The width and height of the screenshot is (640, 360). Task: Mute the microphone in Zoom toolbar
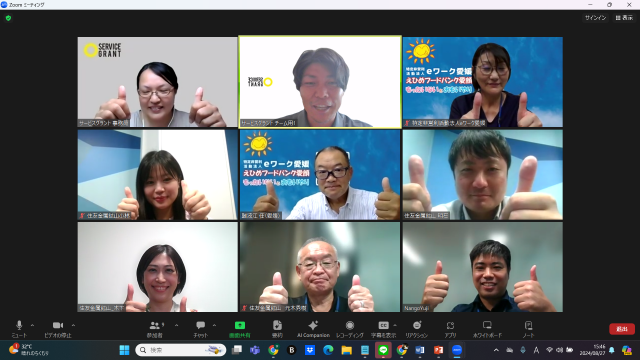pyautogui.click(x=19, y=329)
